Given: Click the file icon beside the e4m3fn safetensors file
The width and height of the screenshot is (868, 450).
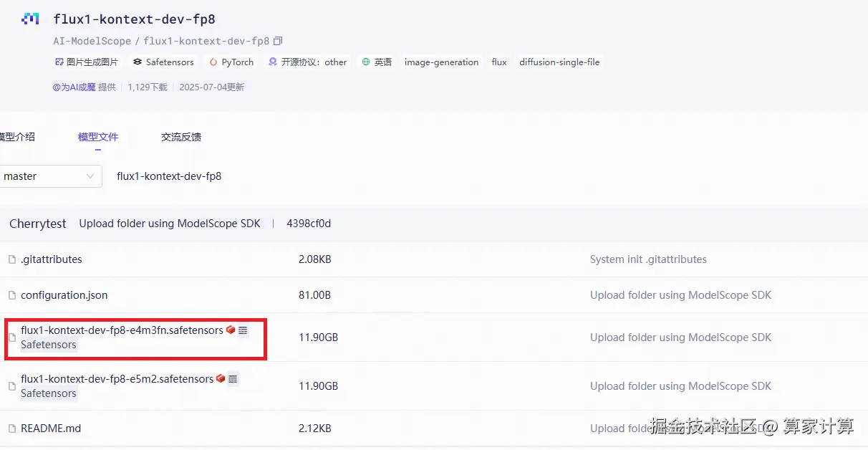Looking at the screenshot, I should [x=12, y=337].
